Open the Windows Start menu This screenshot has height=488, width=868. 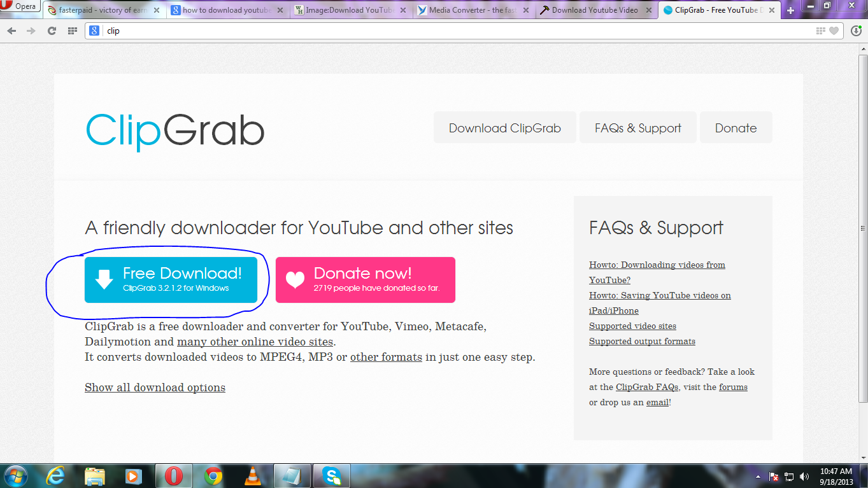coord(15,476)
